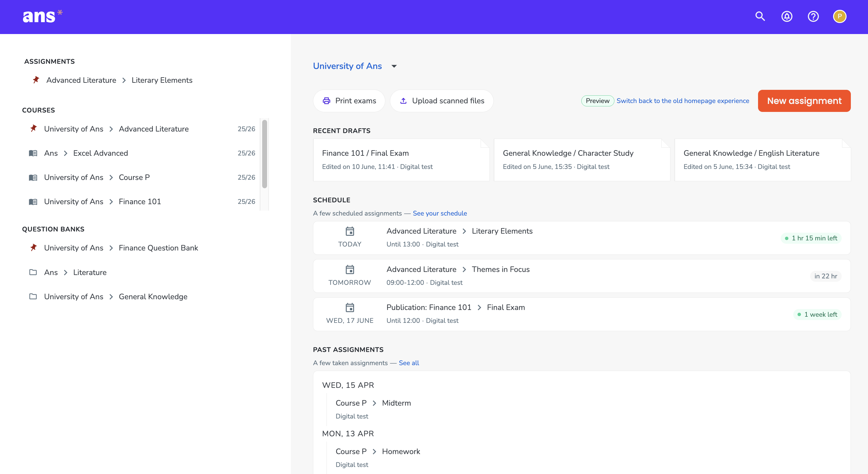Click chevron before Finance Question Bank
The image size is (868, 474).
click(111, 248)
